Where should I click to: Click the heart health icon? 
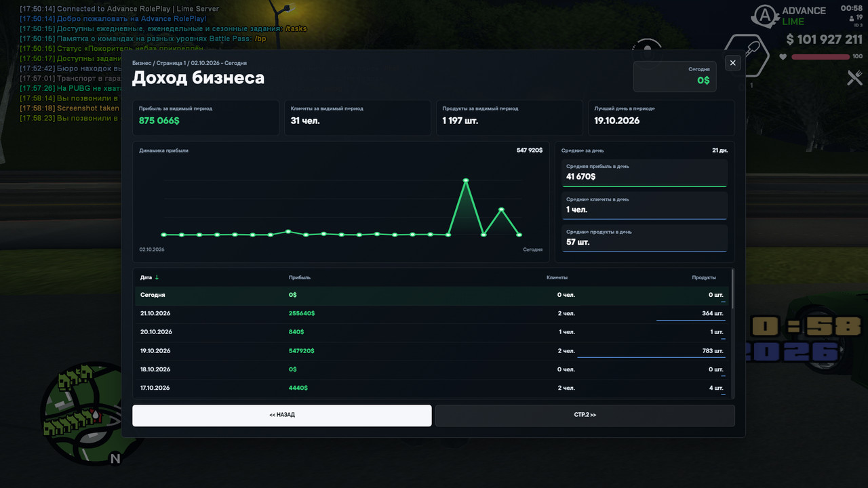(783, 57)
